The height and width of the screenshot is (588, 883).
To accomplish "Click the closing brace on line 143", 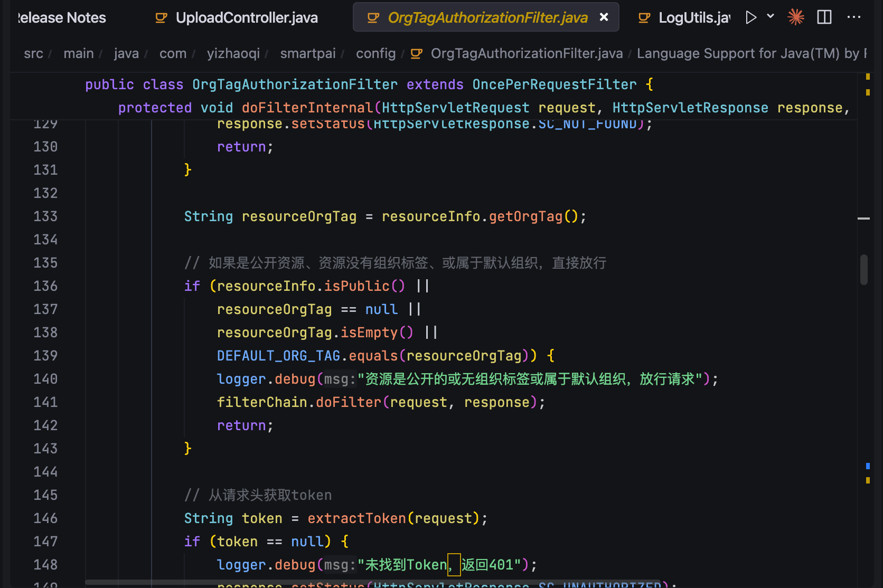I will pyautogui.click(x=187, y=449).
